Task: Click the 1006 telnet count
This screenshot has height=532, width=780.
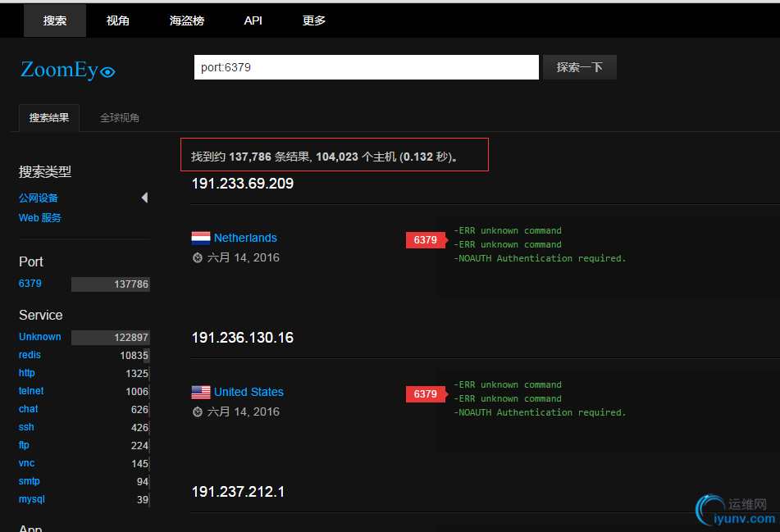Action: (137, 391)
